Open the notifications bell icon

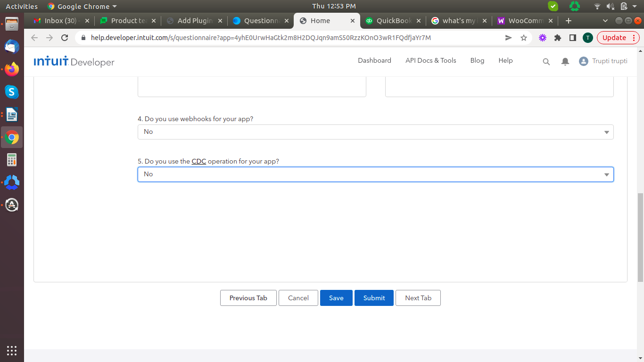(x=565, y=61)
